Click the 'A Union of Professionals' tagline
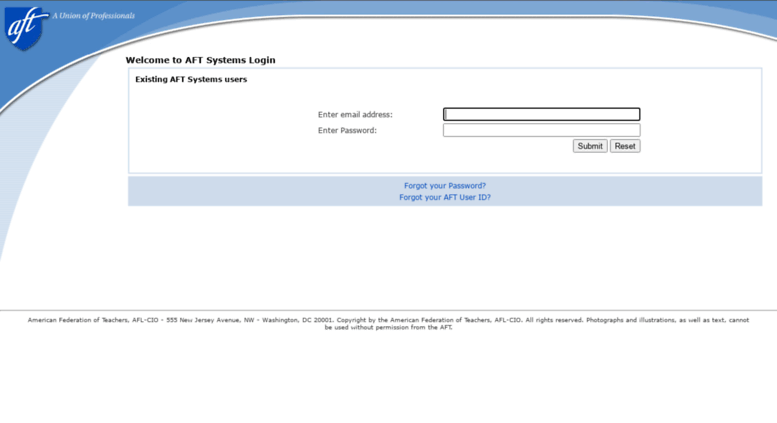The width and height of the screenshot is (777, 423). point(94,16)
